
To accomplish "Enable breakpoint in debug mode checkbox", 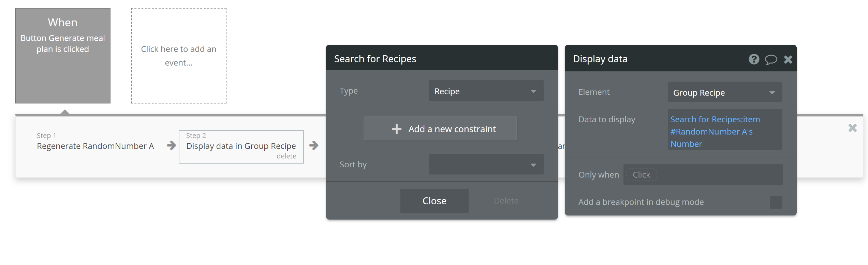I will tap(776, 202).
